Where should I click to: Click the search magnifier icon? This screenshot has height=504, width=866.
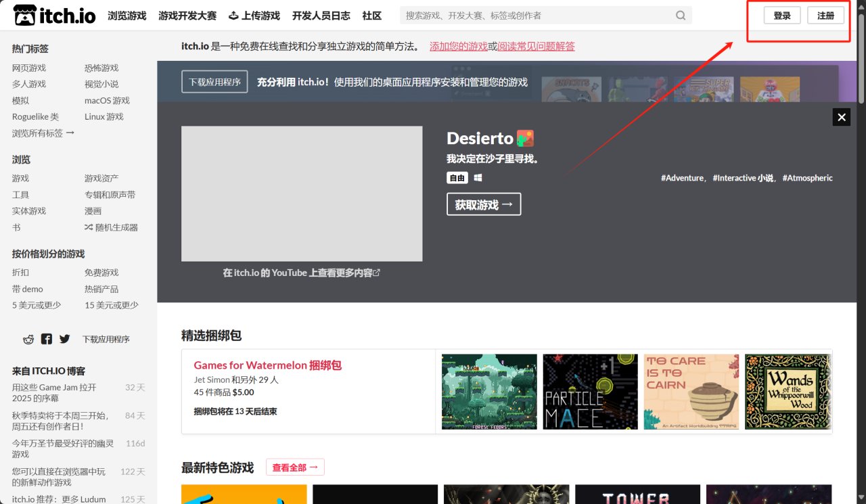681,16
